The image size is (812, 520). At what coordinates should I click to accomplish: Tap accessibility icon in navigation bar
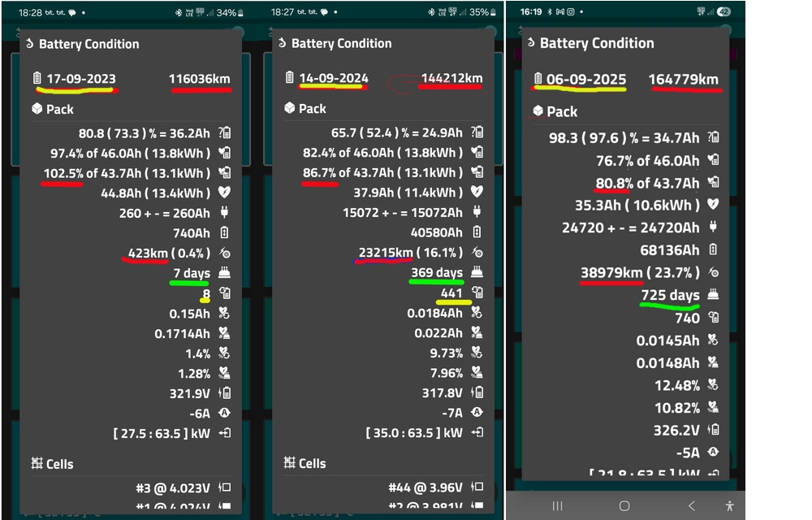730,505
